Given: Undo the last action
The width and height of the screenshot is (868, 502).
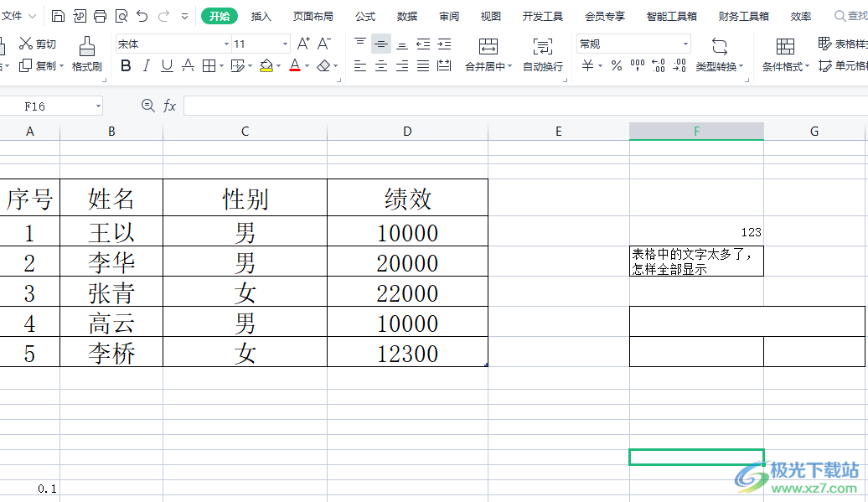Looking at the screenshot, I should (142, 16).
